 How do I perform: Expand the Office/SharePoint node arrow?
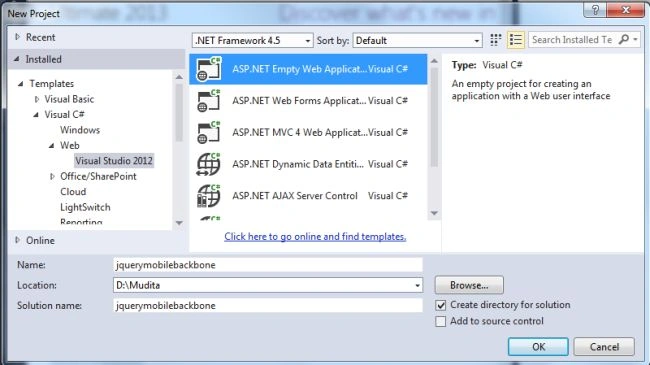tap(52, 176)
